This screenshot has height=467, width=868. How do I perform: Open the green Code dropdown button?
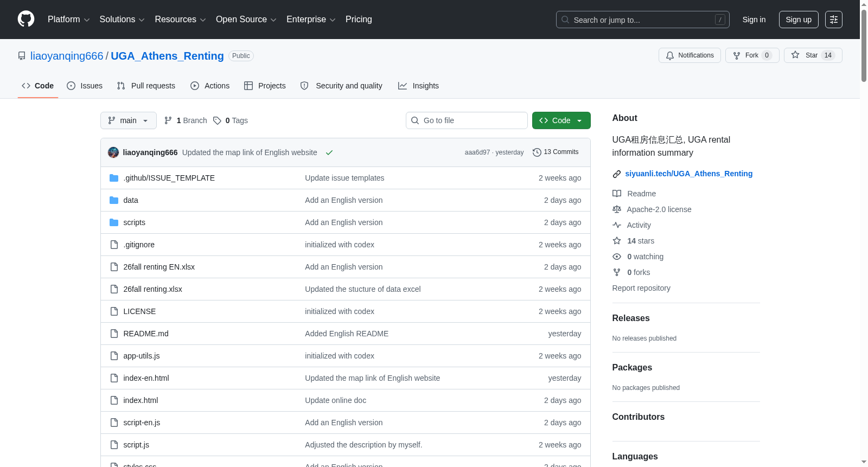pos(561,120)
